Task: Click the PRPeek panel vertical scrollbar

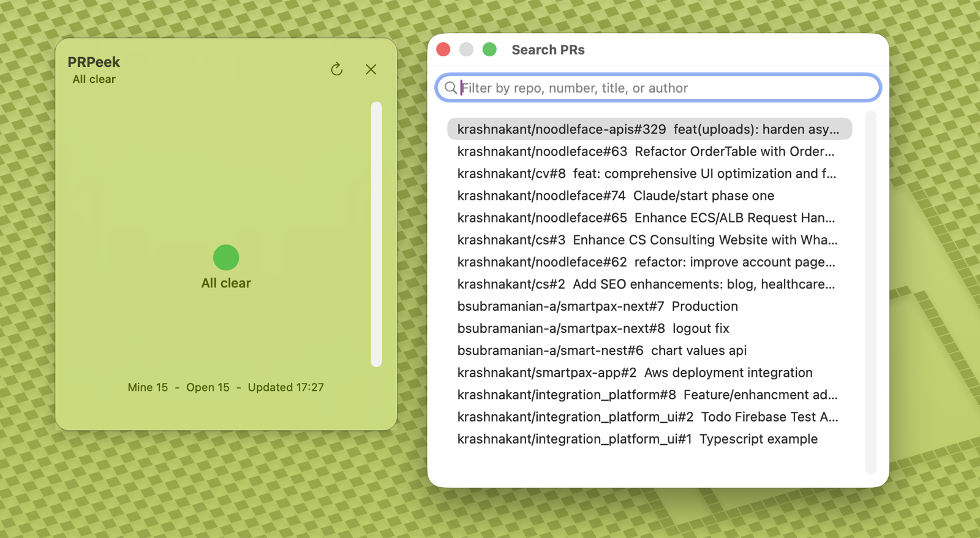Action: (377, 234)
